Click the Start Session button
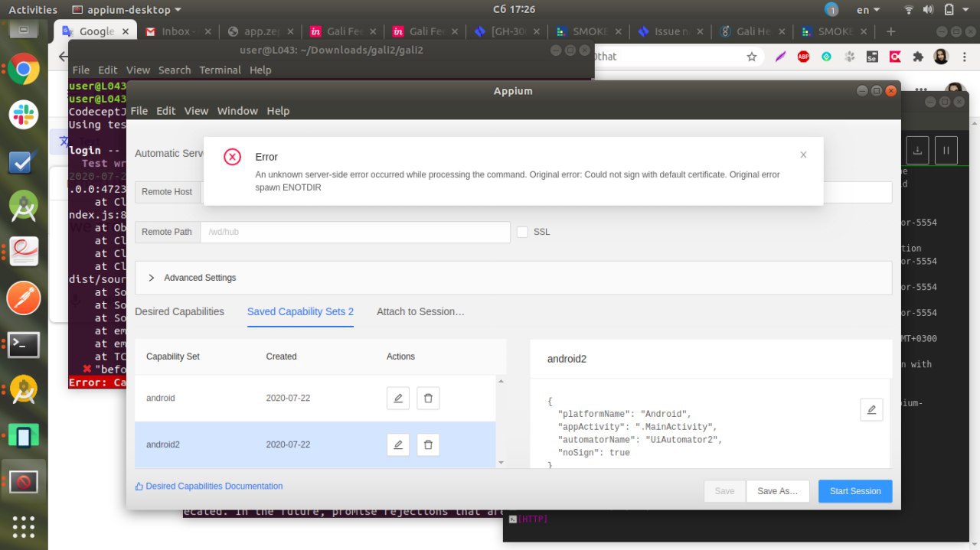This screenshot has width=980, height=550. point(855,491)
